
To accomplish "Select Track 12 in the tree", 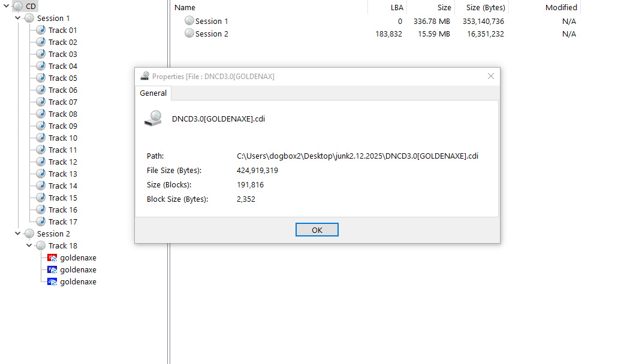I will (x=62, y=162).
